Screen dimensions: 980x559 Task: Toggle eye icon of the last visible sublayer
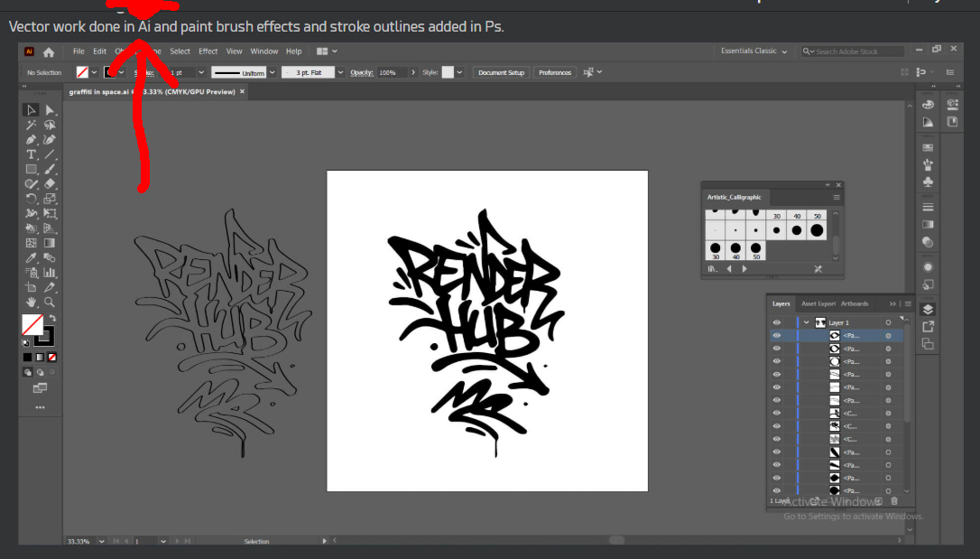click(777, 491)
